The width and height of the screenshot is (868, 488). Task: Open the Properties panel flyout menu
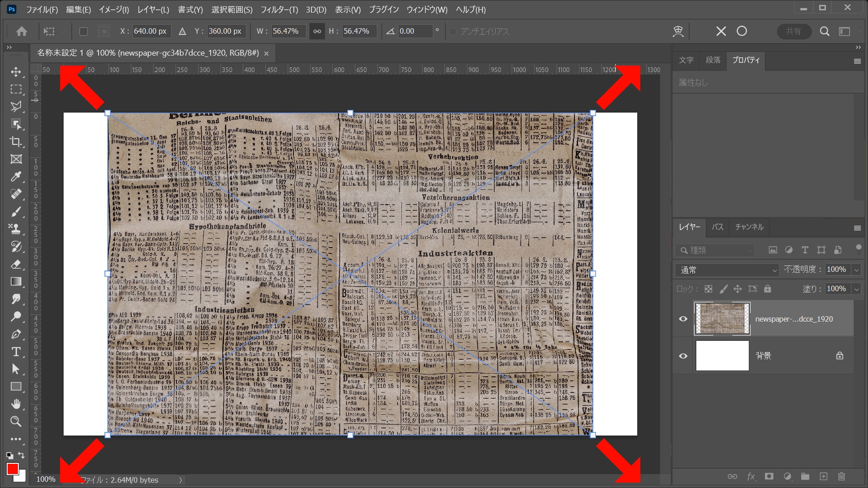(x=857, y=61)
